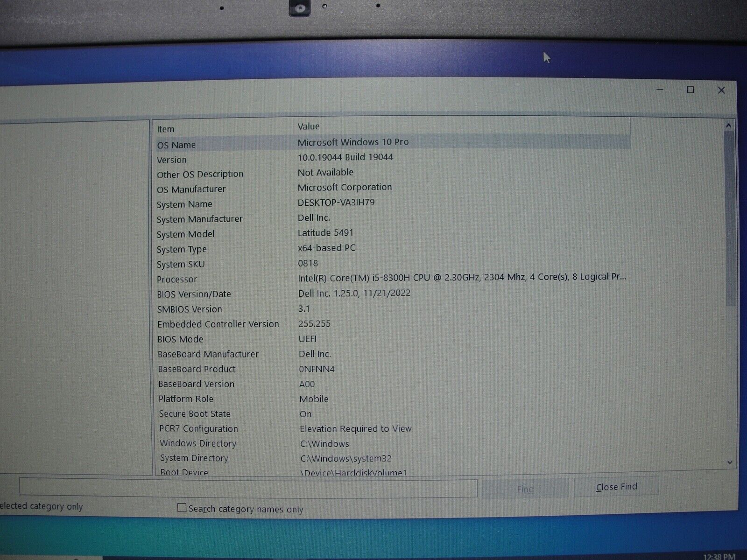
Task: Click the disabled Find button
Action: pyautogui.click(x=525, y=489)
